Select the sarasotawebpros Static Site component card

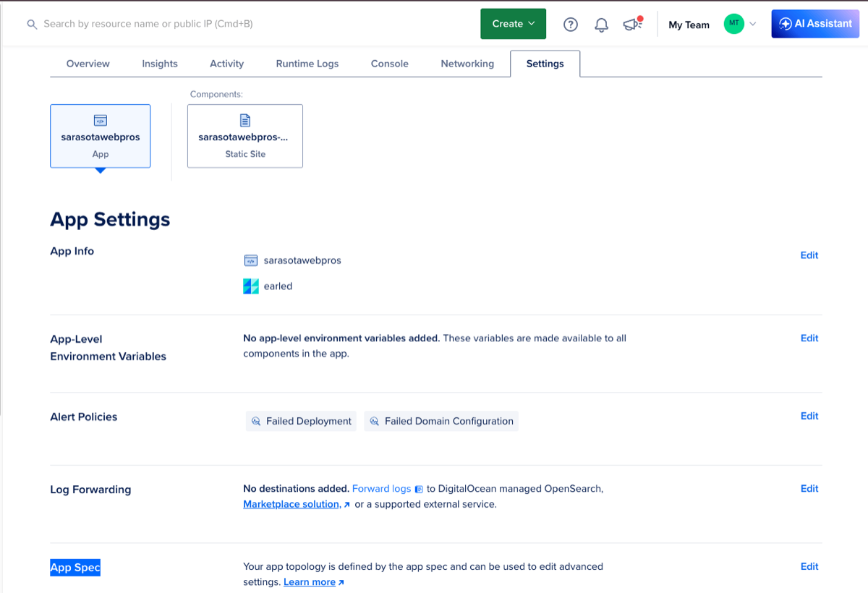click(x=245, y=136)
